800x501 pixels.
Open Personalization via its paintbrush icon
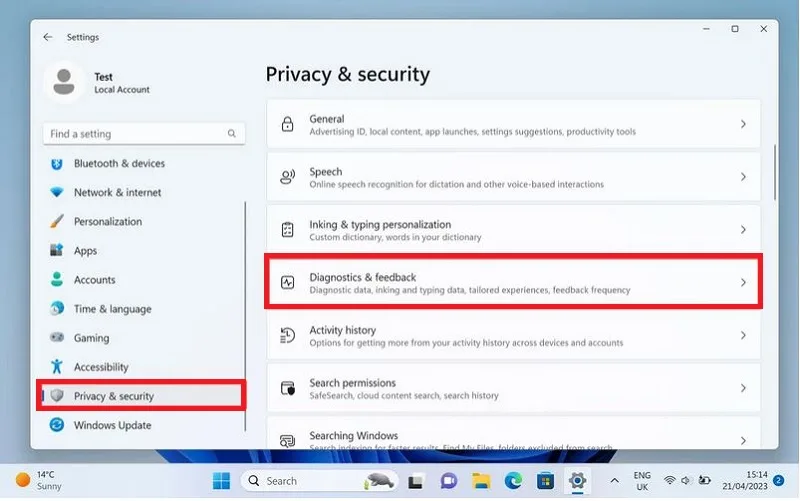57,221
